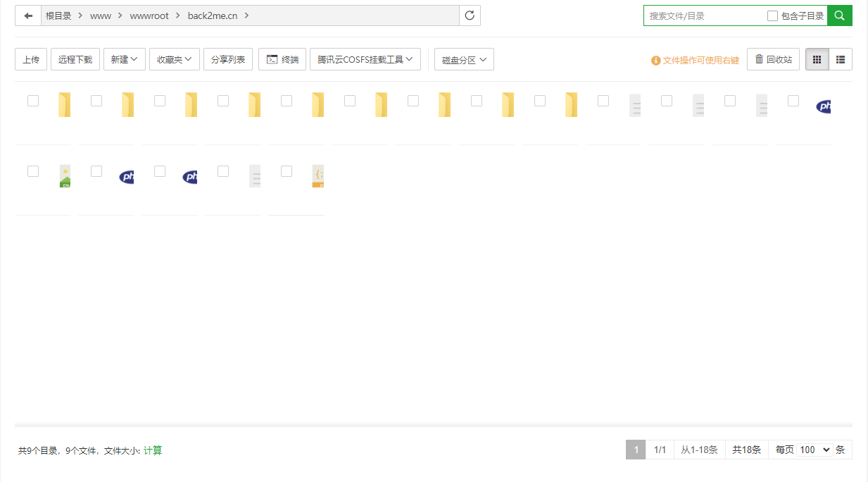Switch to grid icon view
This screenshot has width=868, height=482.
(817, 59)
